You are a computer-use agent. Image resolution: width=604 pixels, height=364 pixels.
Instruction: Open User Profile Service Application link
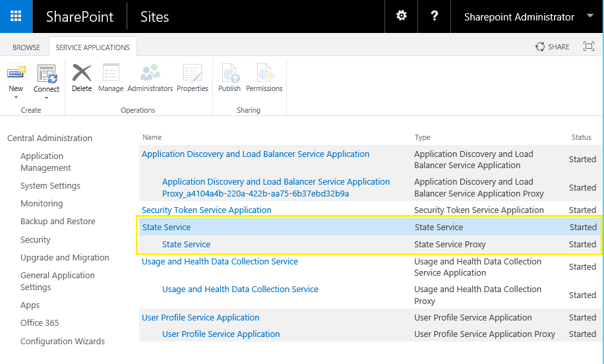(x=200, y=317)
